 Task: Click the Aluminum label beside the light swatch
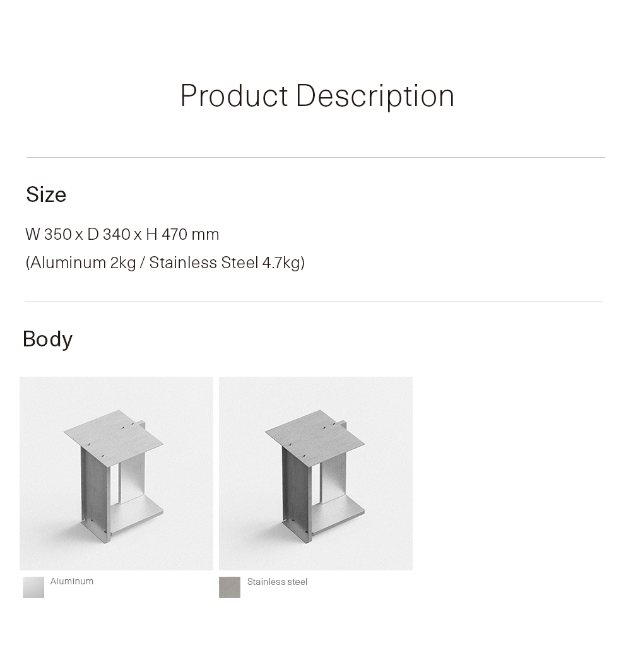pyautogui.click(x=72, y=581)
